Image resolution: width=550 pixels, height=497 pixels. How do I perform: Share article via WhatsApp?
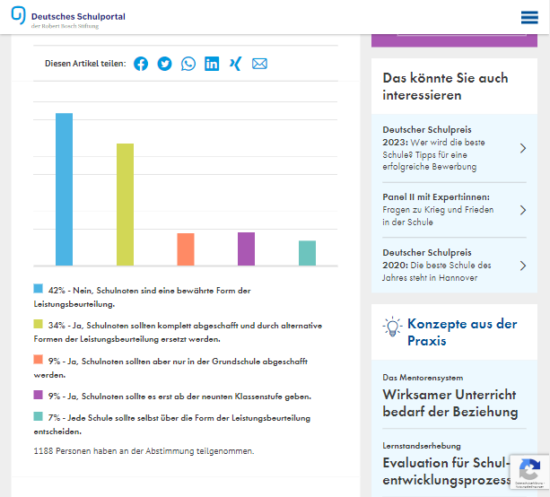pyautogui.click(x=188, y=64)
